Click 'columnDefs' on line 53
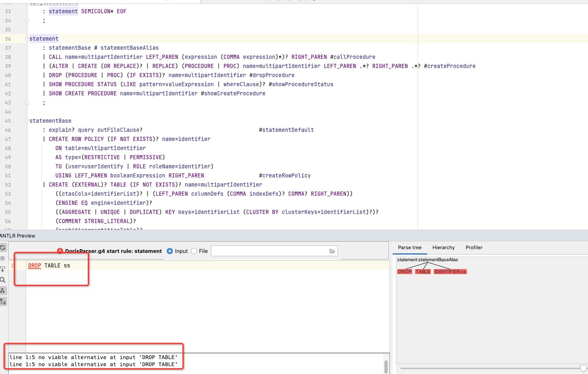The width and height of the screenshot is (588, 374). click(207, 194)
